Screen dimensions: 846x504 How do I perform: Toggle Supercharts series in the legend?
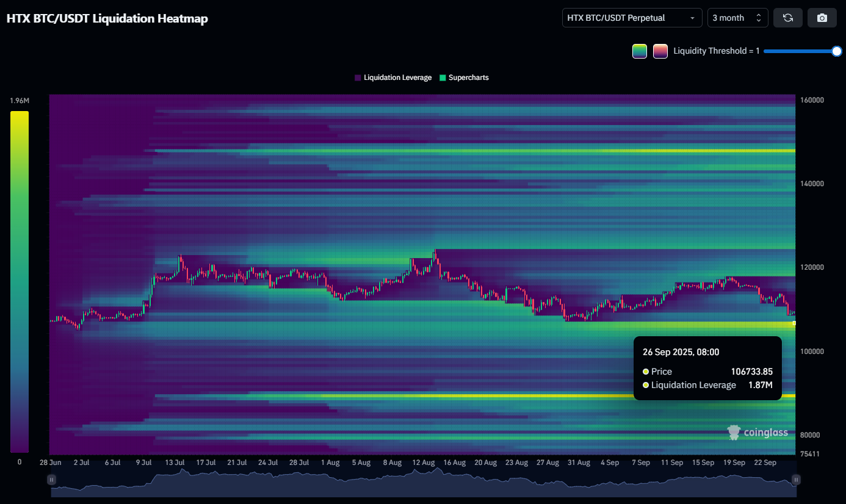tap(468, 77)
